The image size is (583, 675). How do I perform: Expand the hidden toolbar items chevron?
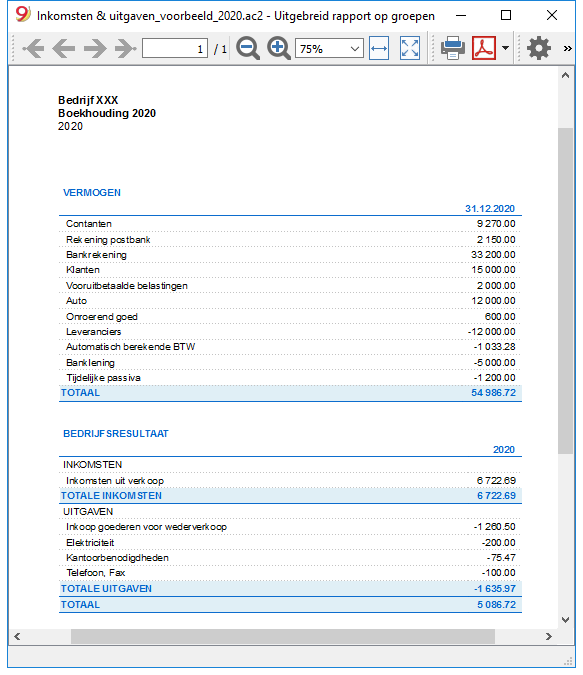coord(567,48)
